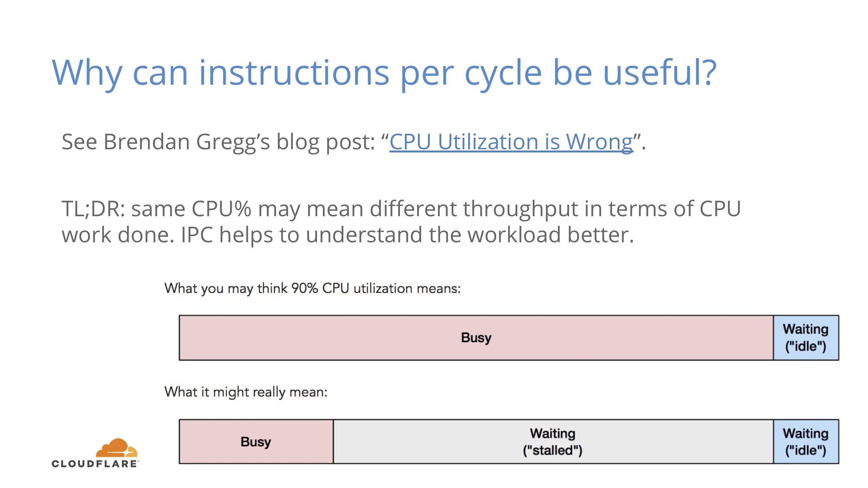Open the "CPU Utilization is Wrong" link
Image resolution: width=868 pixels, height=488 pixels.
coord(511,142)
